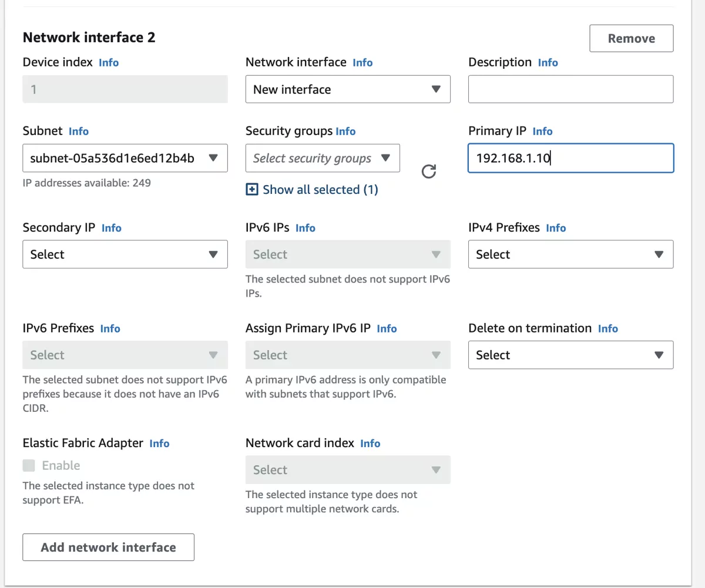705x588 pixels.
Task: Open the Security groups Info link
Action: (x=345, y=131)
